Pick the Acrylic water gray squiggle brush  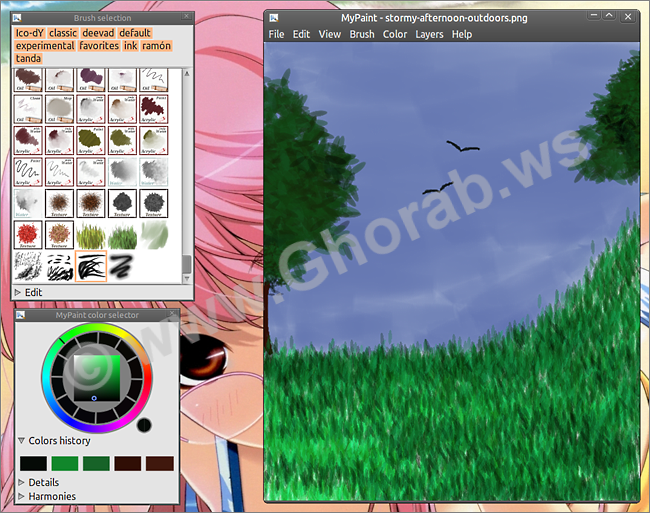click(x=60, y=172)
